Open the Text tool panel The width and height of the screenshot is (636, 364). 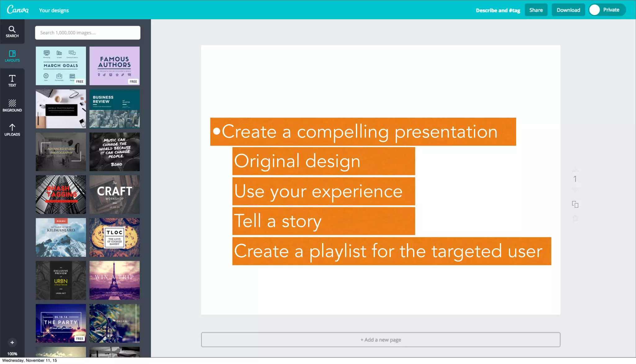(12, 81)
